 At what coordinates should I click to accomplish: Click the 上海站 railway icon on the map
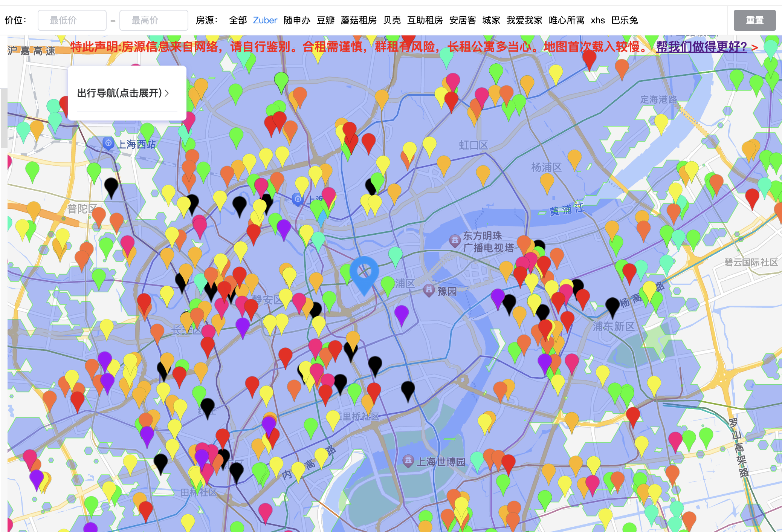(x=298, y=199)
